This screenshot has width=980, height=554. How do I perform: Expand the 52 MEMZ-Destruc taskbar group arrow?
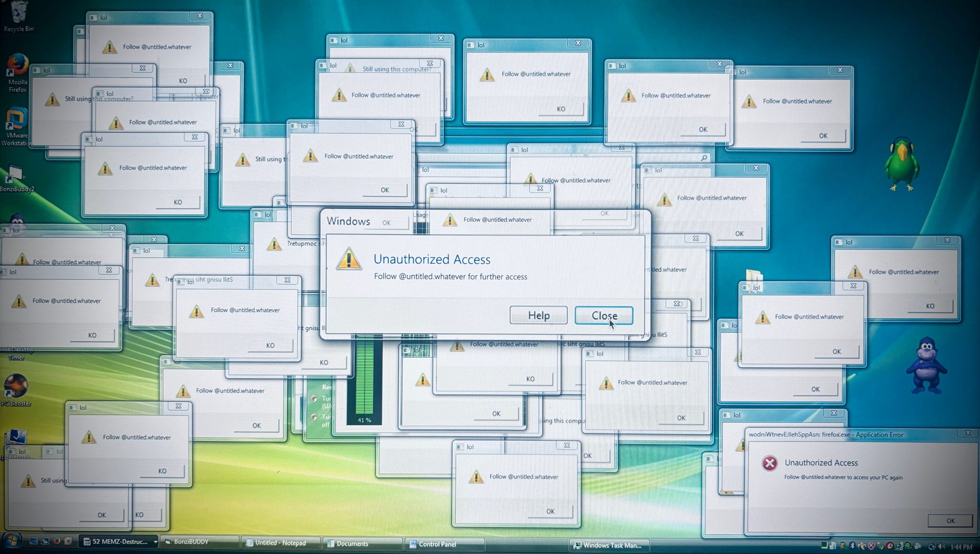[156, 542]
